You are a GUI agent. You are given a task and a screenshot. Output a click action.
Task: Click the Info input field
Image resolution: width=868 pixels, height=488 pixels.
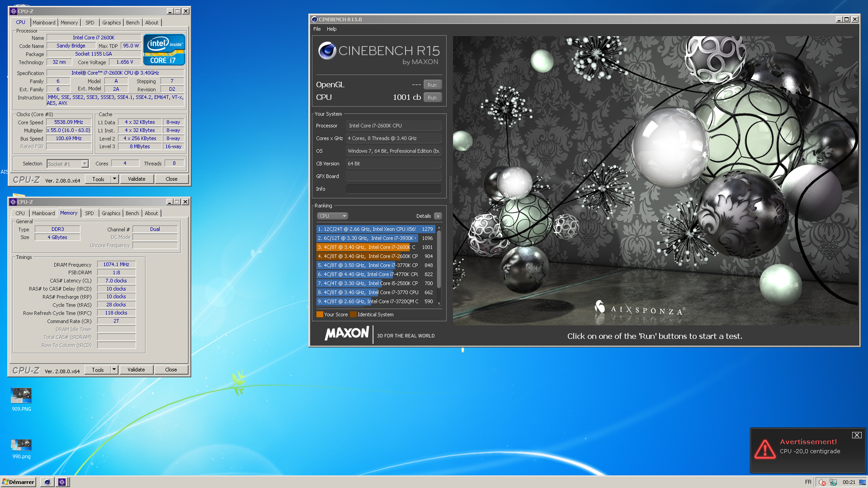tap(394, 189)
